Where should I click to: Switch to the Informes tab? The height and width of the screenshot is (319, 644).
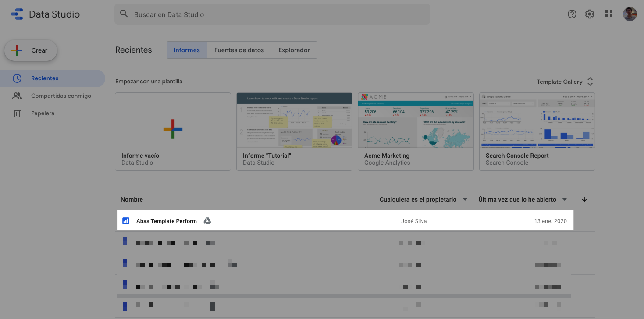point(187,50)
